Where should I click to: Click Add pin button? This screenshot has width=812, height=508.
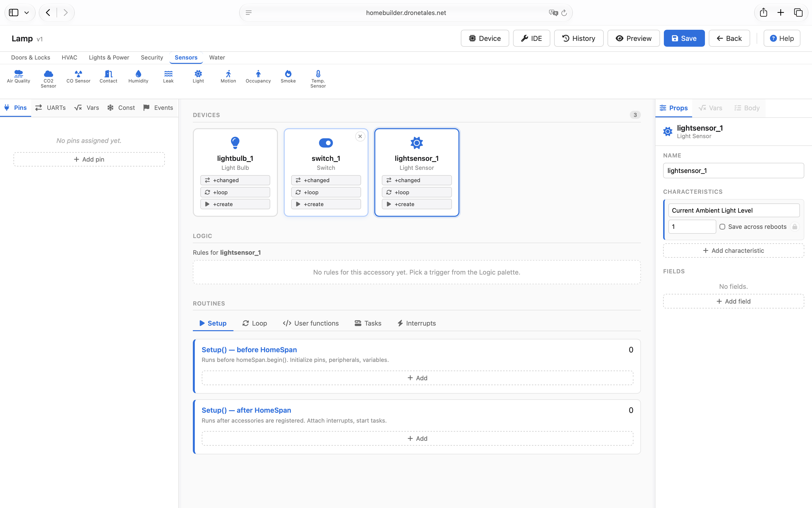(x=89, y=159)
